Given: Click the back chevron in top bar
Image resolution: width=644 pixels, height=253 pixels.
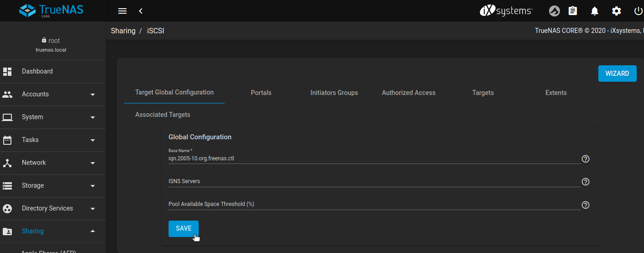Looking at the screenshot, I should 141,11.
